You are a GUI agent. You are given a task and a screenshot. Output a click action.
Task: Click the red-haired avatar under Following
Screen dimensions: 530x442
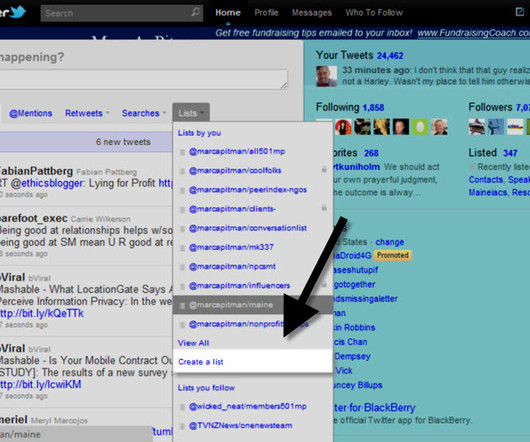tap(343, 127)
